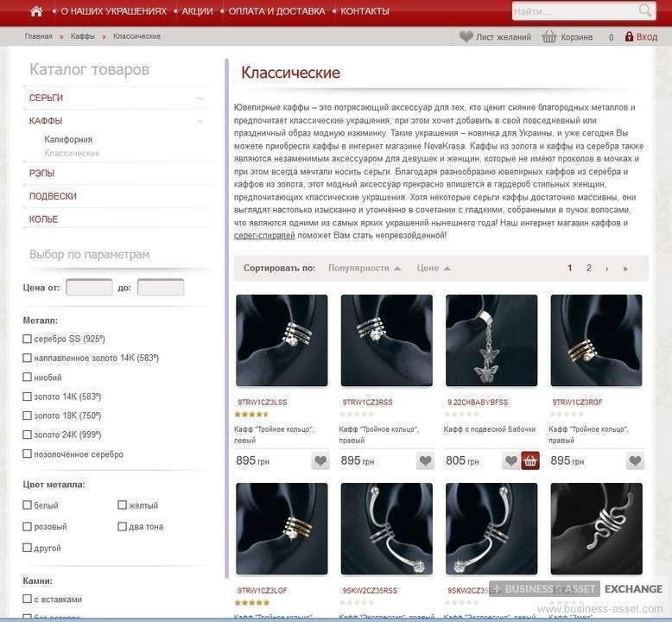
Task: Rate 9TRW1CZ3LGF product stars
Action: (x=252, y=602)
